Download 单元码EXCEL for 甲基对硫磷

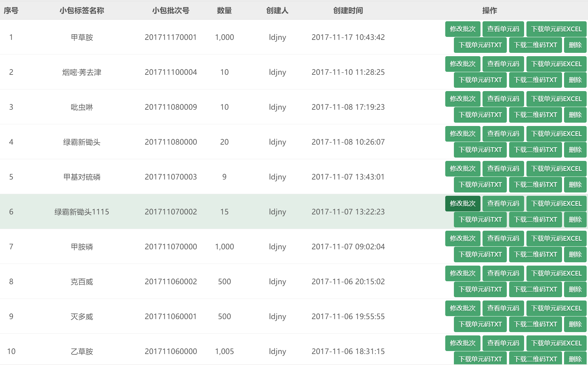click(556, 169)
